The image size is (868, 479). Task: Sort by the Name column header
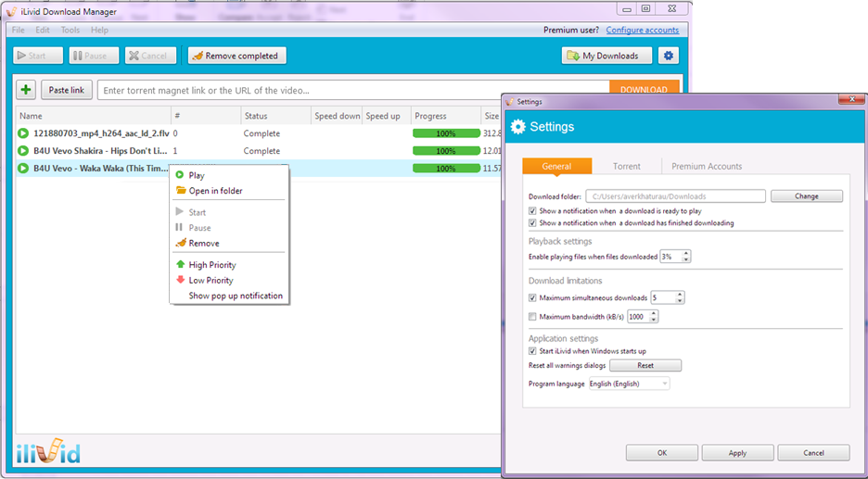coord(93,116)
